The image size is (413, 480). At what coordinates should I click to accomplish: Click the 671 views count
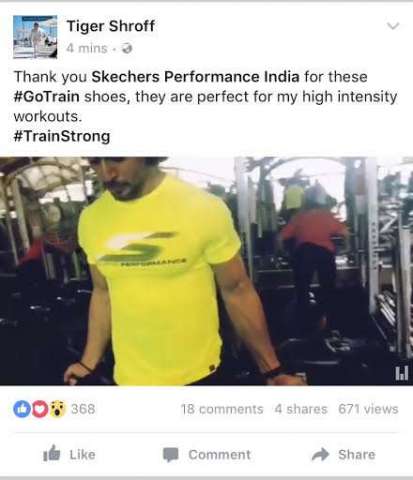[x=368, y=409]
